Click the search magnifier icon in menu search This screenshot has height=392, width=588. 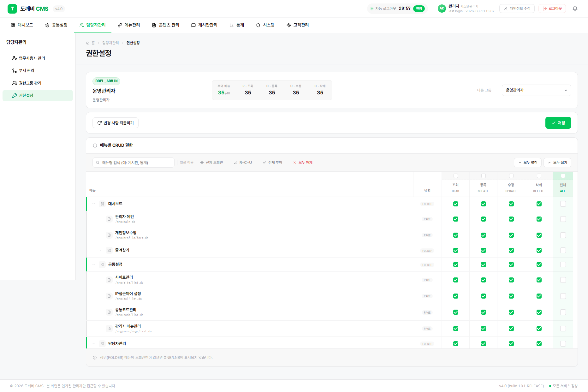click(98, 163)
